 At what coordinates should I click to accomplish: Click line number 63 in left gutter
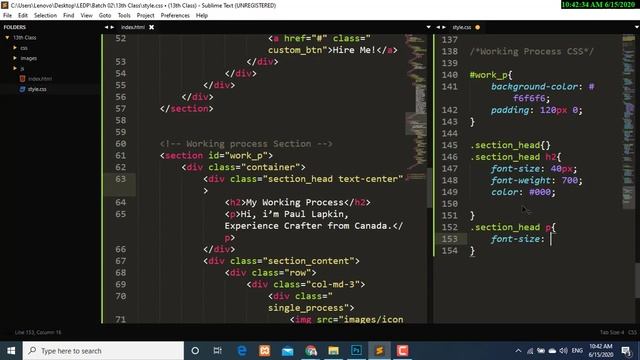pyautogui.click(x=120, y=179)
